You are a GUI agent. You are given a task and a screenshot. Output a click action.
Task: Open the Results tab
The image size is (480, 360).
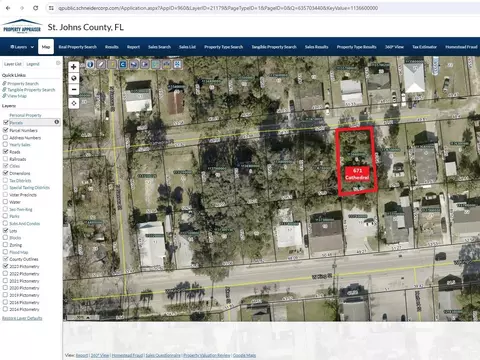(x=112, y=47)
